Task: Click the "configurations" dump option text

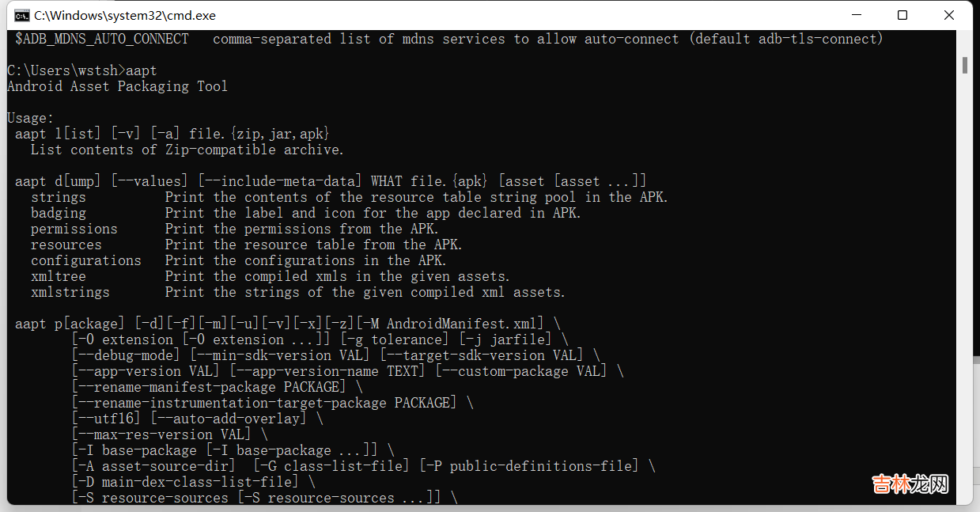Action: tap(86, 260)
